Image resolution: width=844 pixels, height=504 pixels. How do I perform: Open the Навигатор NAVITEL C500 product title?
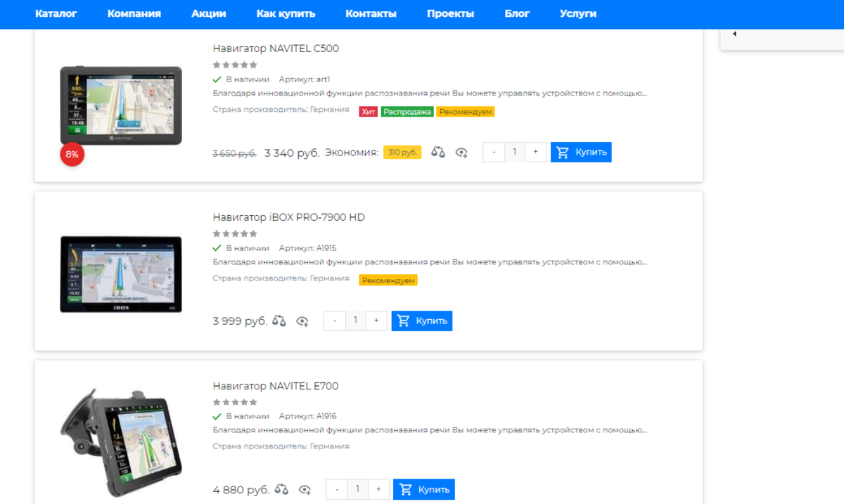(276, 49)
